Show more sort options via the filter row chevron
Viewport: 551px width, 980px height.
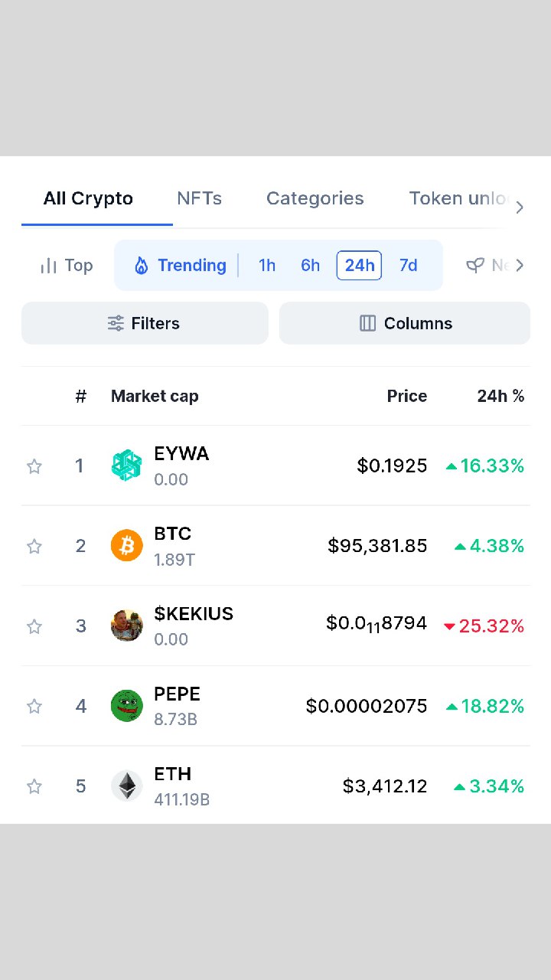click(520, 266)
